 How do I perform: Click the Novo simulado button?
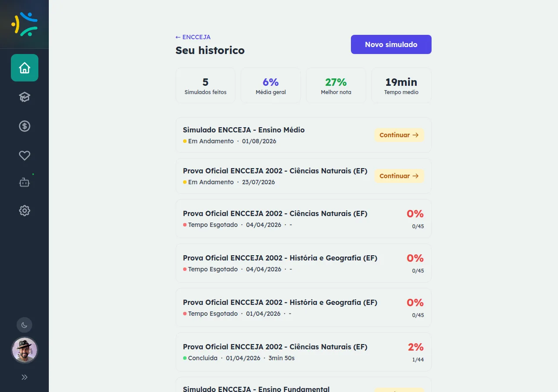click(391, 44)
